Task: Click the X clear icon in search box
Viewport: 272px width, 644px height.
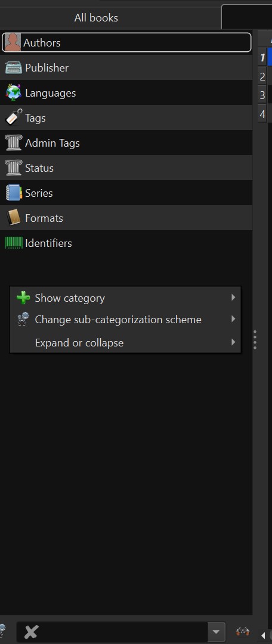Action: (31, 631)
